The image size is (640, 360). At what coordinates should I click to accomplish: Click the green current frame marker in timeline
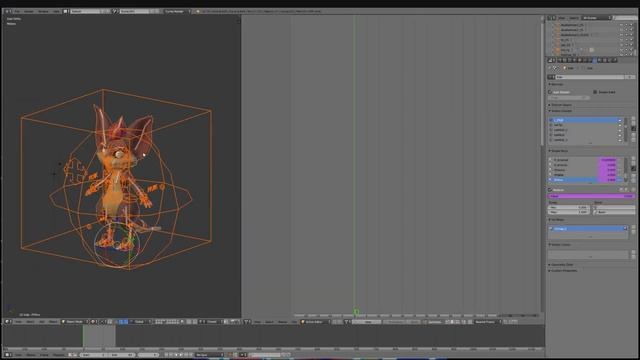tap(83, 336)
